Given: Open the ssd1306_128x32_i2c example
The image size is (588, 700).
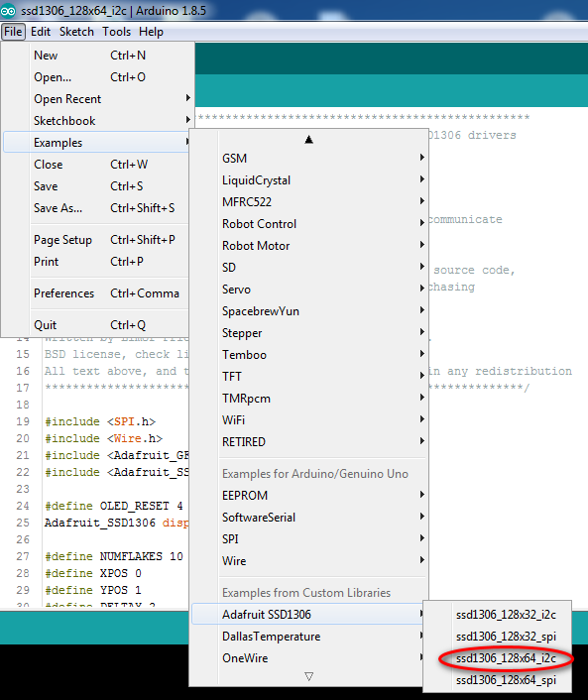Looking at the screenshot, I should tap(498, 615).
